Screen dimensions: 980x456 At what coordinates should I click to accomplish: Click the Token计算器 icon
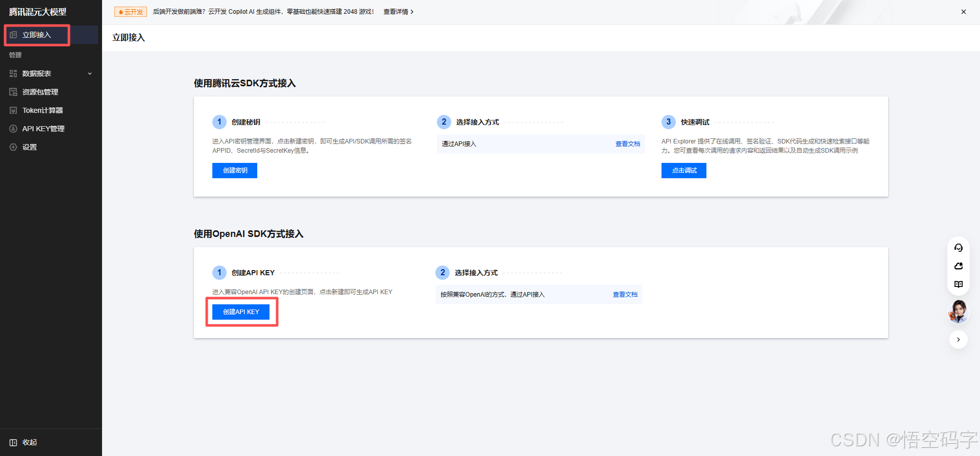coord(13,110)
